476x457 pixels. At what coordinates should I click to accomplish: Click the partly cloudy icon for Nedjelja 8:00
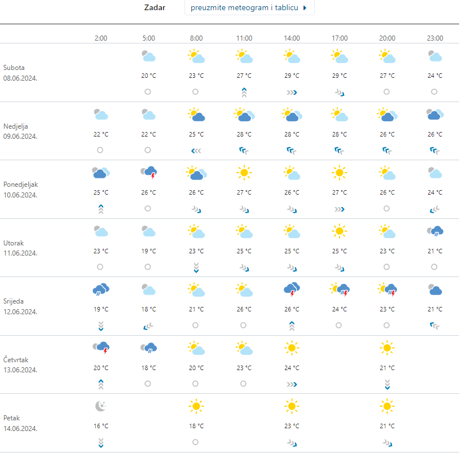196,115
